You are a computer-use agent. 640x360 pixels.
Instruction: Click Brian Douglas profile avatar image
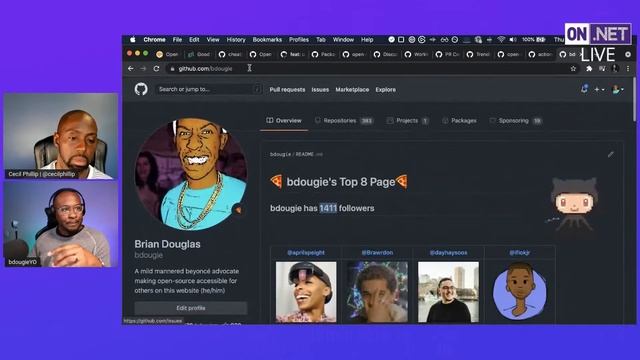coord(191,175)
